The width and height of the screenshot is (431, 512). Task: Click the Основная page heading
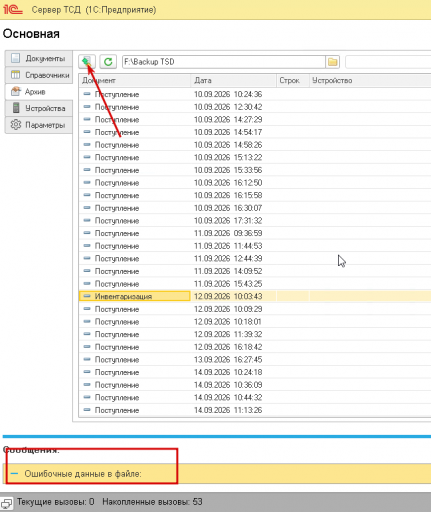(31, 34)
